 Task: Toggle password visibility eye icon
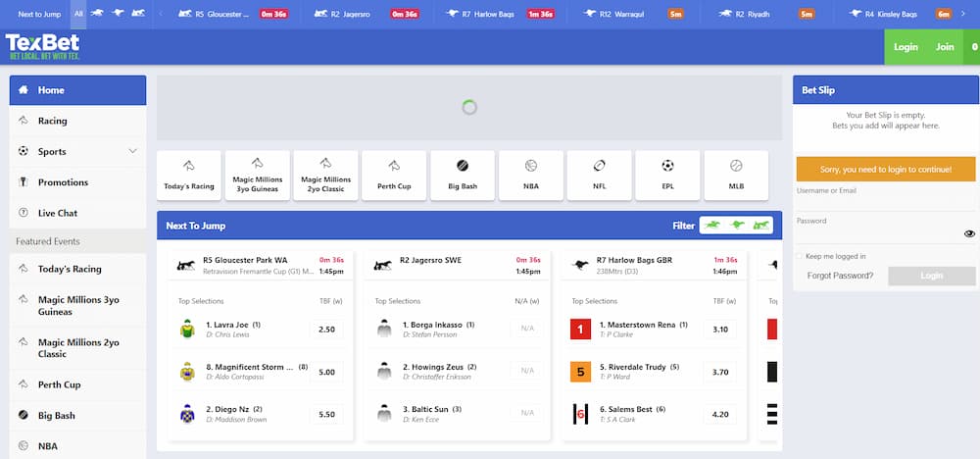[969, 233]
